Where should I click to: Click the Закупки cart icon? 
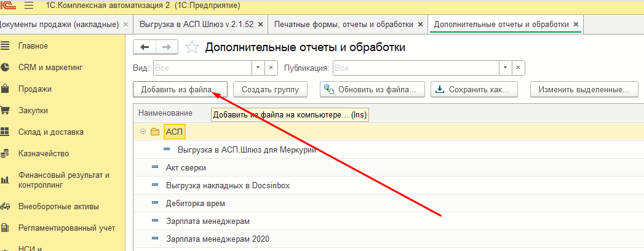click(x=4, y=111)
